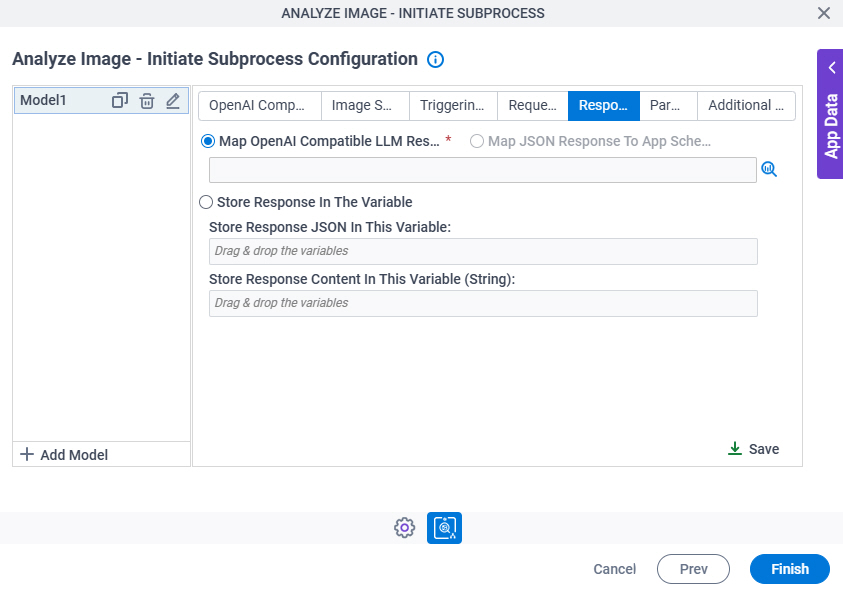Image resolution: width=843 pixels, height=593 pixels.
Task: Expand the App Data side panel
Action: (x=830, y=114)
